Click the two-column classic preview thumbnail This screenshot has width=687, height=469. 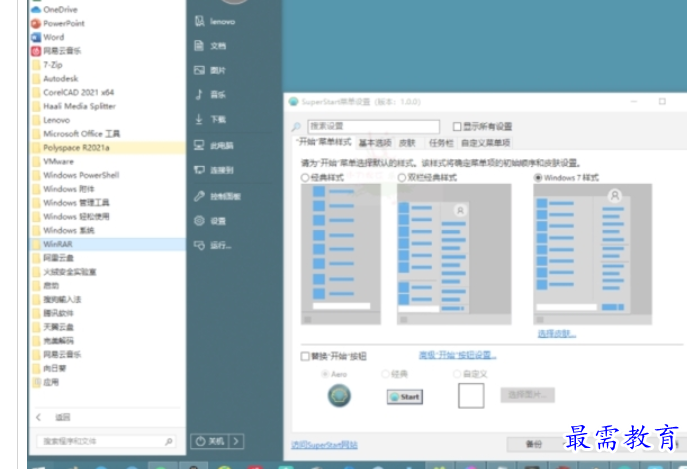pos(454,254)
